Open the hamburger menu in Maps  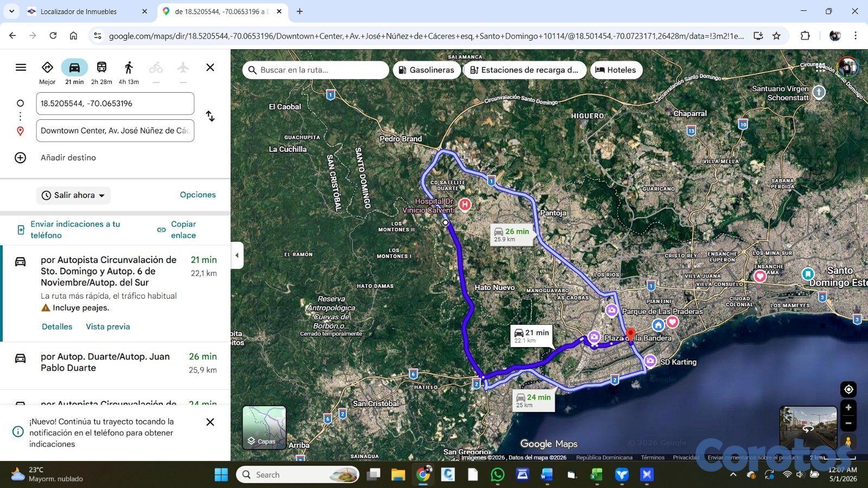[21, 67]
